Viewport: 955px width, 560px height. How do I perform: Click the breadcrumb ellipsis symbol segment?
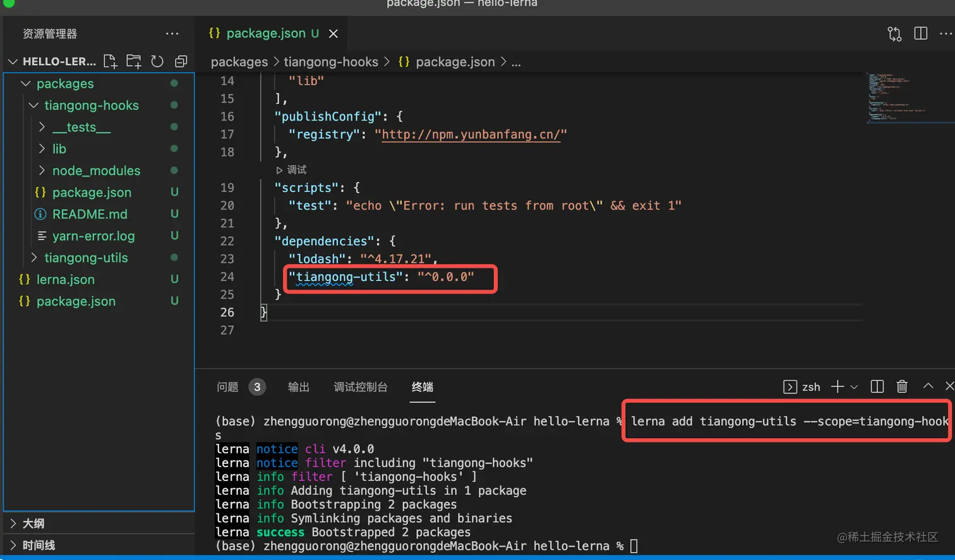(x=516, y=63)
